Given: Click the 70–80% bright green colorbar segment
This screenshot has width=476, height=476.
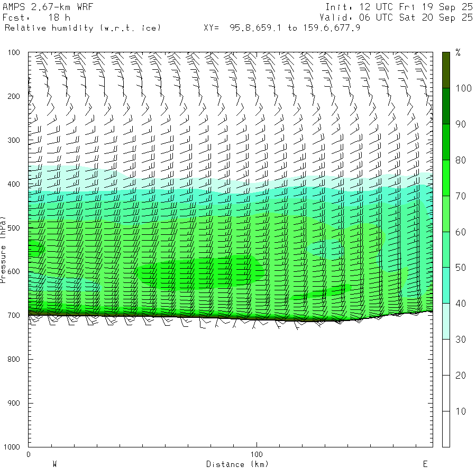Looking at the screenshot, I should pos(446,178).
